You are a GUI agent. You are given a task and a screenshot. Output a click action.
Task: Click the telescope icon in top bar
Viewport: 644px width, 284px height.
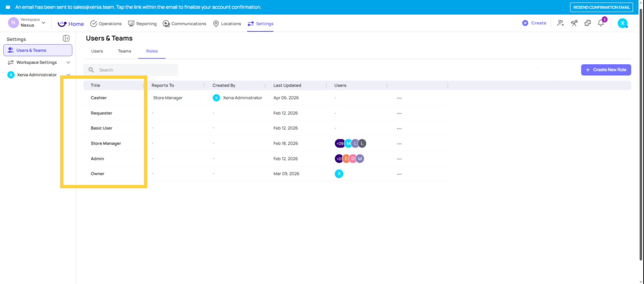574,23
